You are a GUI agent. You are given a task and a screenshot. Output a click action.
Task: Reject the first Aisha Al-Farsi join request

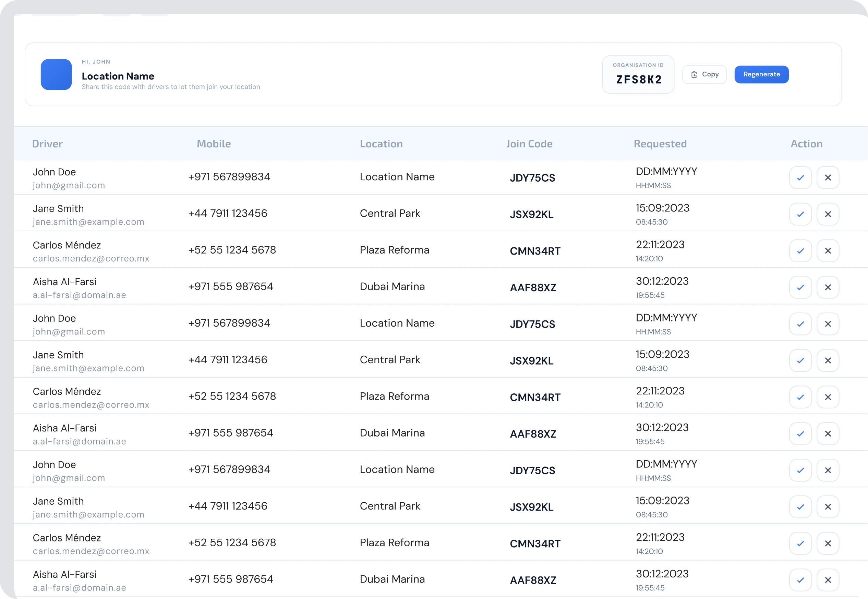pos(828,288)
